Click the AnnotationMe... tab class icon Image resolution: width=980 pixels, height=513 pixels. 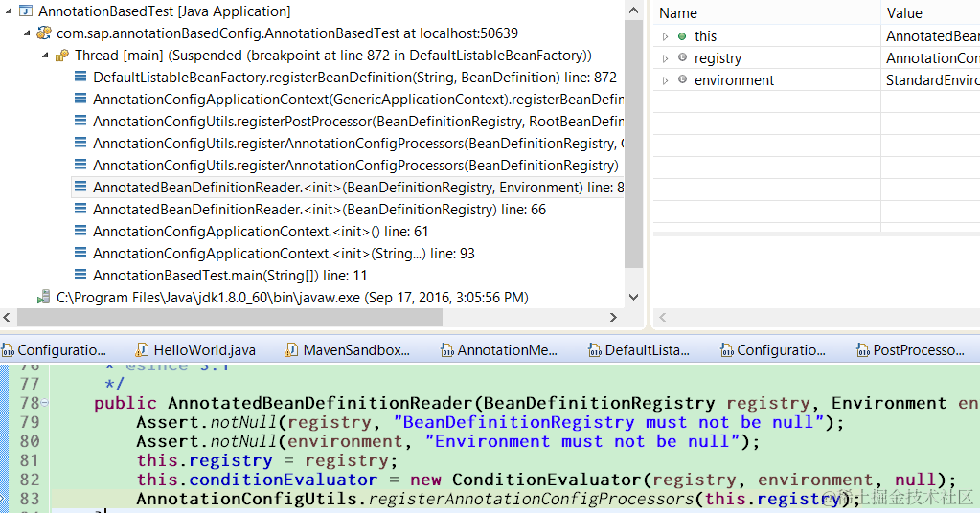[446, 350]
